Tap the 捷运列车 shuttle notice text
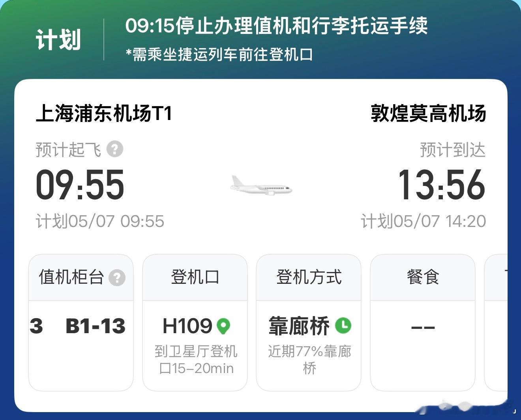521x420 pixels. point(219,54)
